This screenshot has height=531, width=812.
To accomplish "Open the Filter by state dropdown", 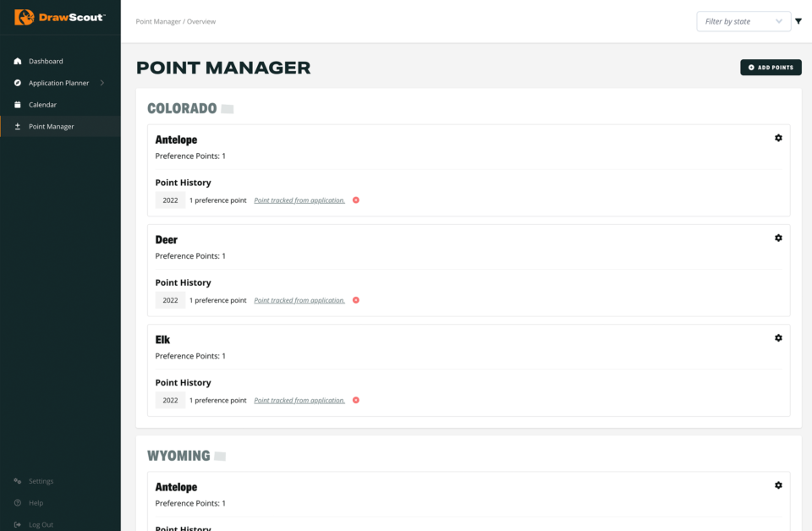I will (x=743, y=21).
